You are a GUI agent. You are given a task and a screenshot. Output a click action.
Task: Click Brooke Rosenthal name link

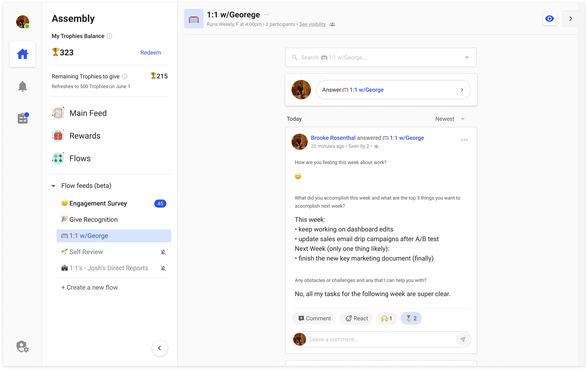point(333,138)
